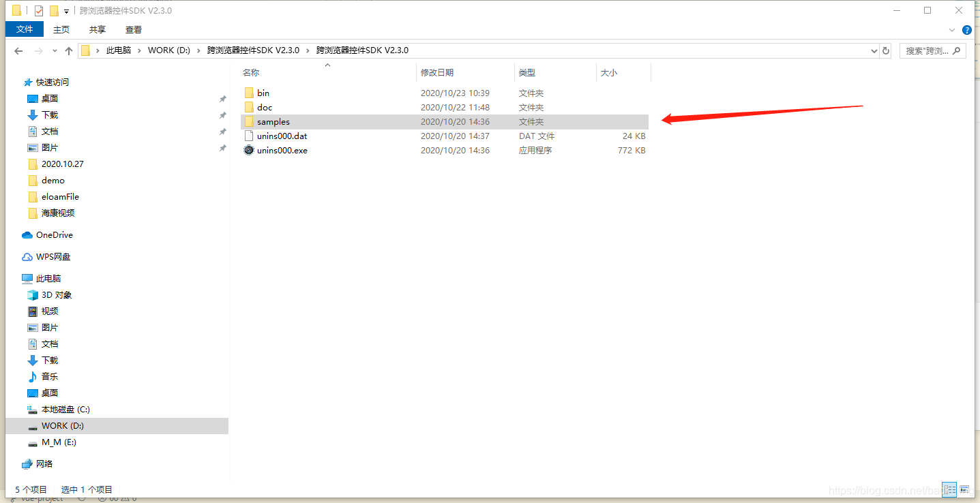The width and height of the screenshot is (980, 503).
Task: Click 此电脑 in the address breadcrumb
Action: click(119, 50)
